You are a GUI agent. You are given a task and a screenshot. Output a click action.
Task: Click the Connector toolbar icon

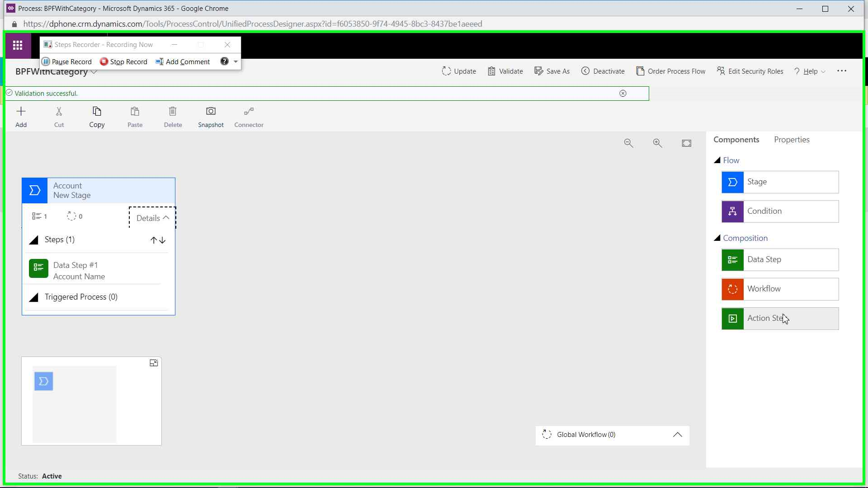[x=249, y=117]
